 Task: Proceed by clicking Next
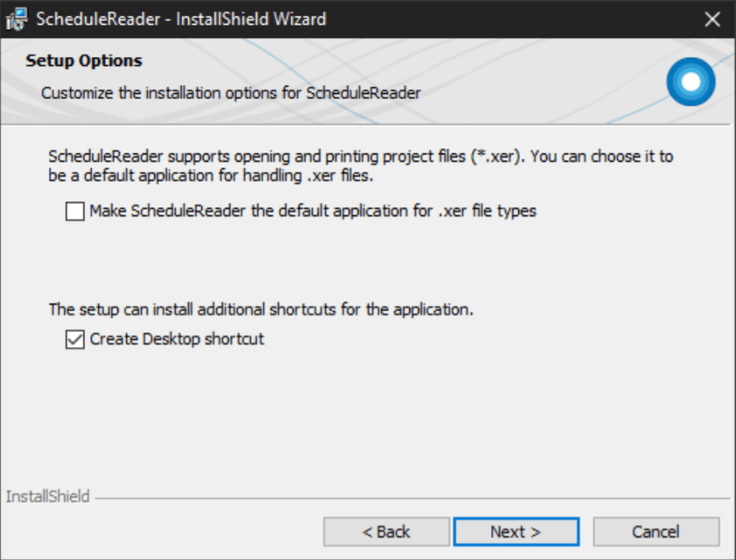pos(517,531)
